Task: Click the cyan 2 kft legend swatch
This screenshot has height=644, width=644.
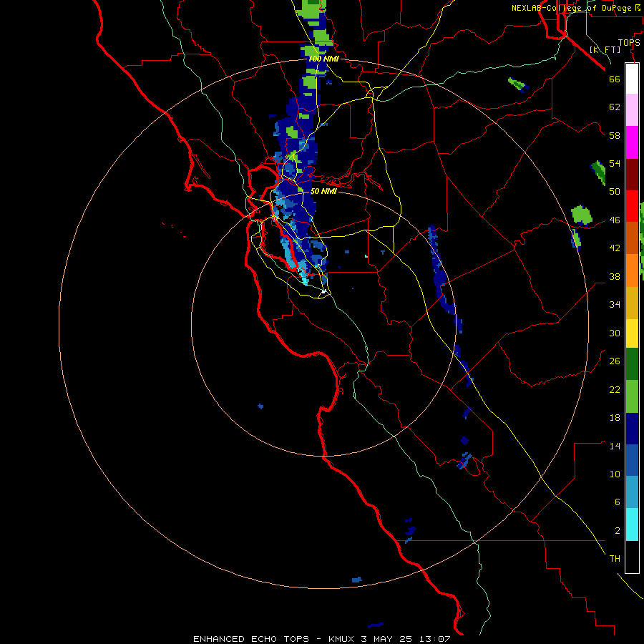Action: coord(632,525)
